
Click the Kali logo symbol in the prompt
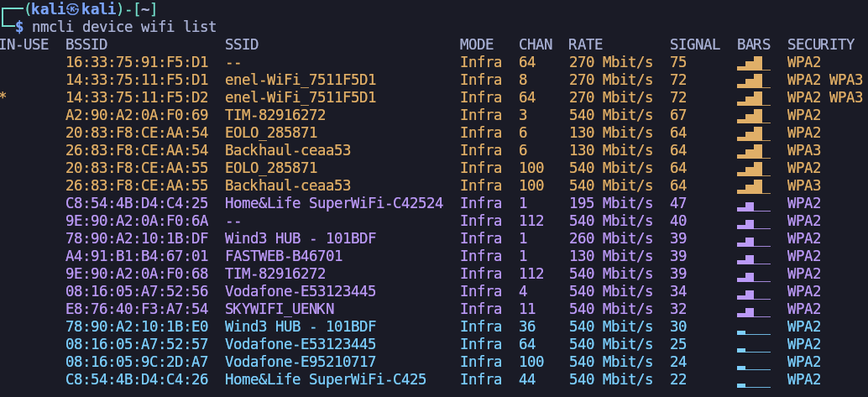pyautogui.click(x=74, y=9)
